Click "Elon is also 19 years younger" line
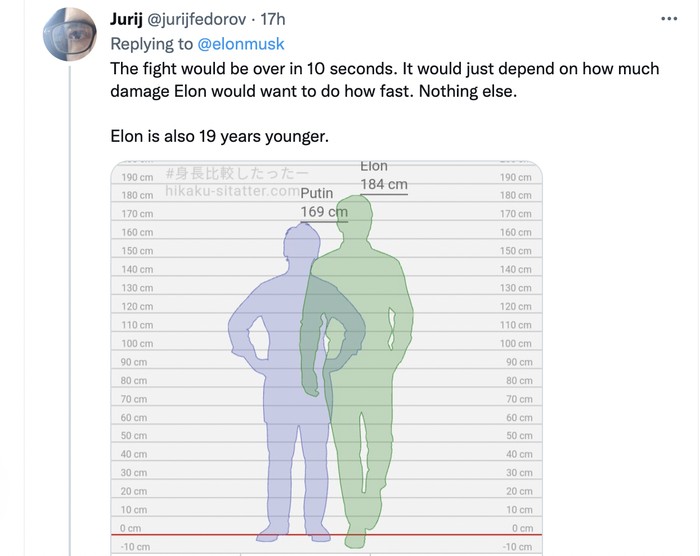This screenshot has width=700, height=556. pos(221,136)
